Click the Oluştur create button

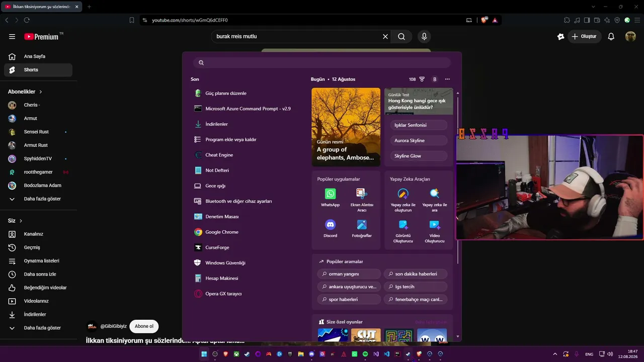pos(584,36)
